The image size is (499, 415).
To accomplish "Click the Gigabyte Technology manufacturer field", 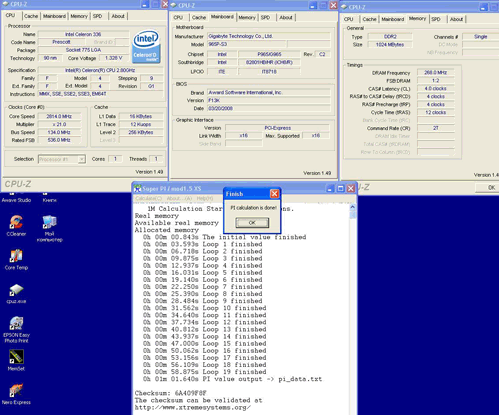I will coord(269,36).
